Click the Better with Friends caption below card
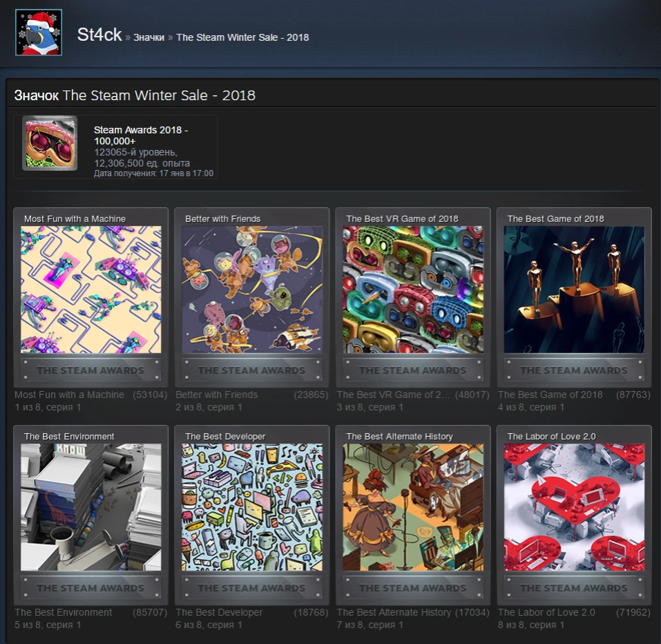The height and width of the screenshot is (644, 661). pos(217,395)
